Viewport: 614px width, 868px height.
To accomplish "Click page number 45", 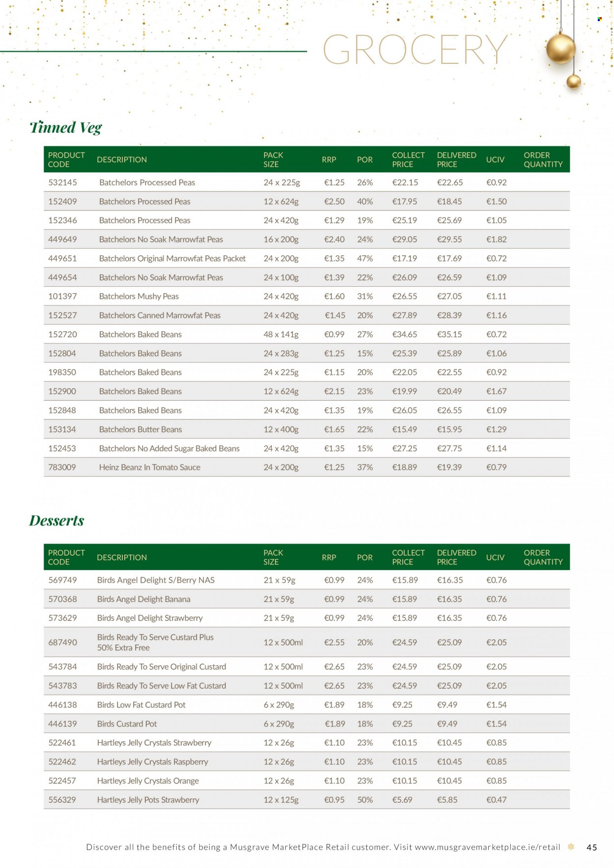I will [592, 848].
